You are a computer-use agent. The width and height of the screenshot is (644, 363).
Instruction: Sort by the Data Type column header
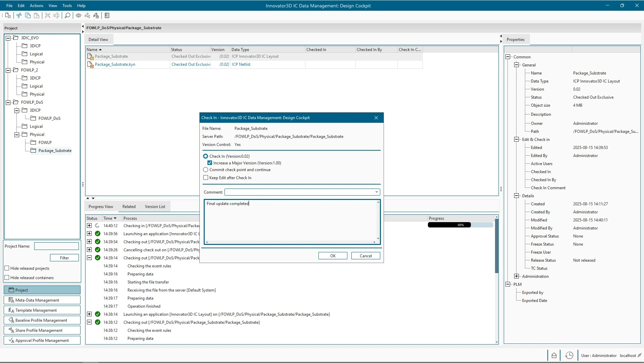pyautogui.click(x=267, y=50)
